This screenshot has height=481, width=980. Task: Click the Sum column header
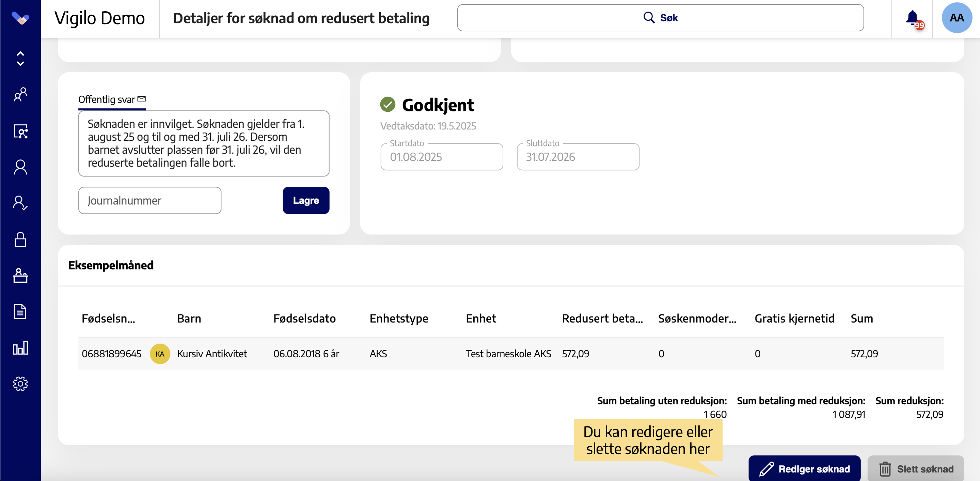point(862,319)
